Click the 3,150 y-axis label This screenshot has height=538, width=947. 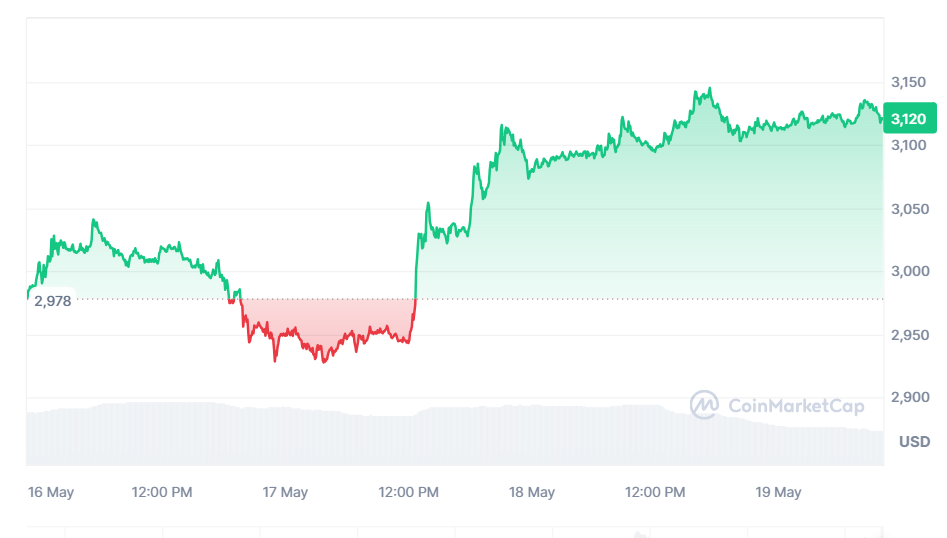pos(908,82)
